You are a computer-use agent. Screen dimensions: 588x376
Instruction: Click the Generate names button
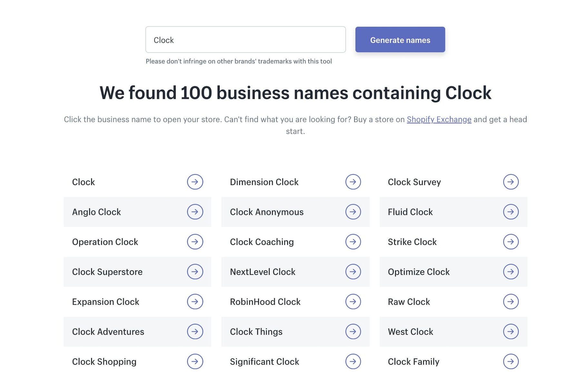click(400, 40)
